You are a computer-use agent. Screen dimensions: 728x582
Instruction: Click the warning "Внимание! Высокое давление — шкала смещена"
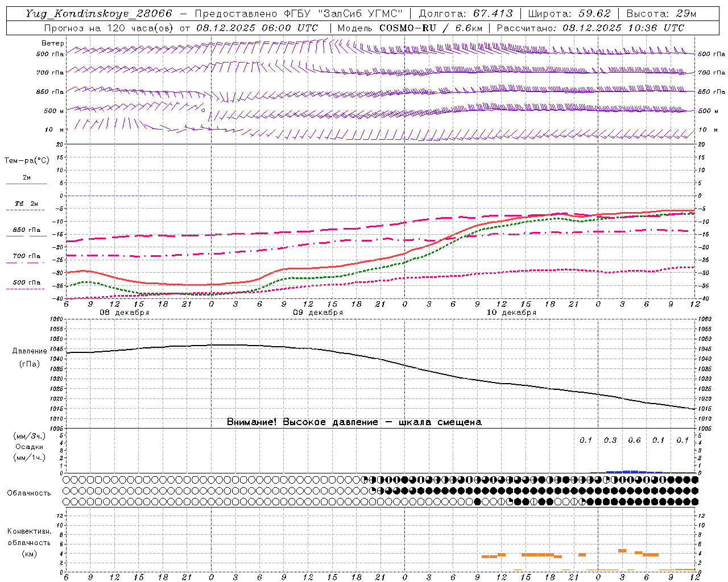(x=354, y=422)
